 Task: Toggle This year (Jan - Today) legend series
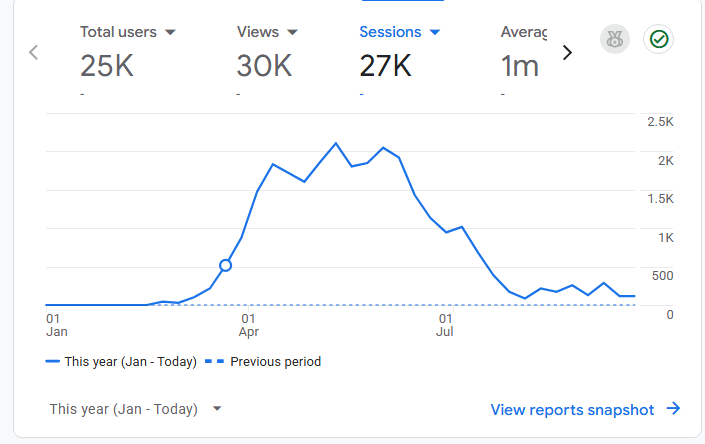[121, 362]
